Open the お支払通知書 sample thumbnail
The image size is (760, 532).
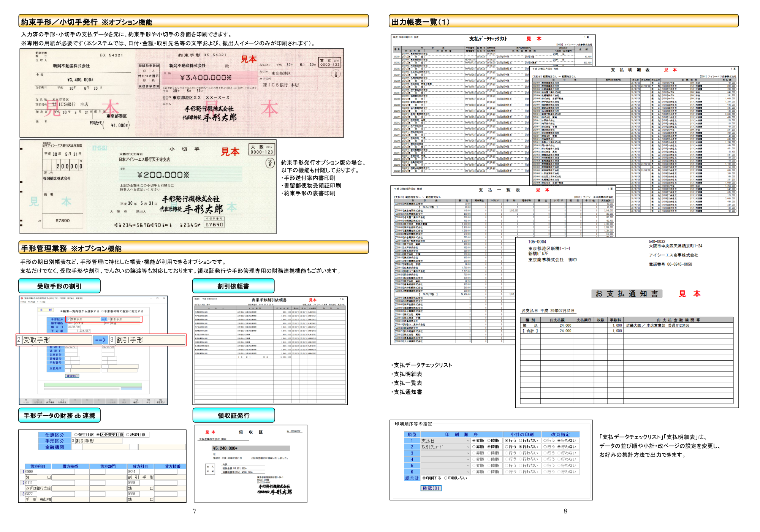(x=627, y=323)
